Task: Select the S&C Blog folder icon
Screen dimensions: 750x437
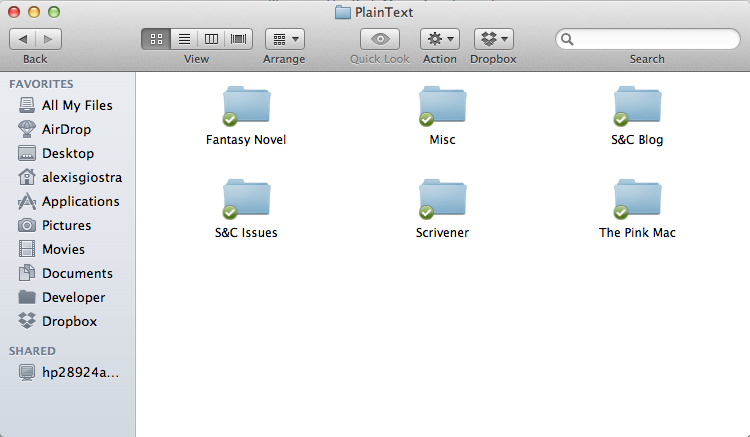Action: click(638, 105)
